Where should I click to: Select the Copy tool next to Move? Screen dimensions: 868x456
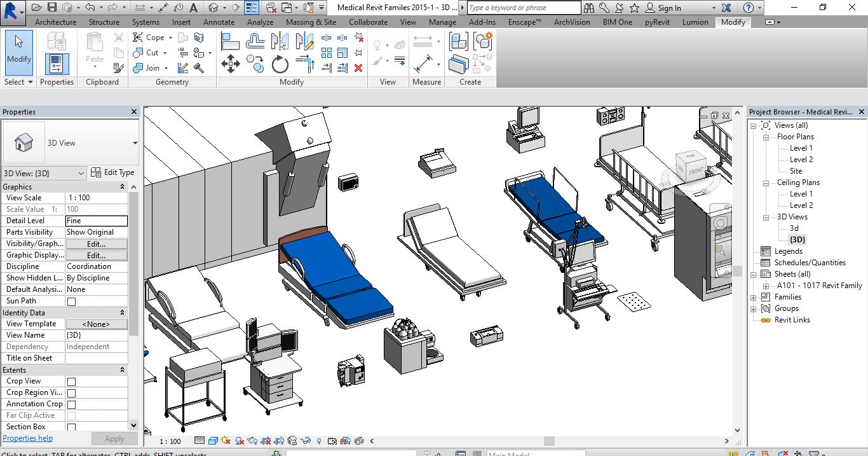[x=255, y=64]
